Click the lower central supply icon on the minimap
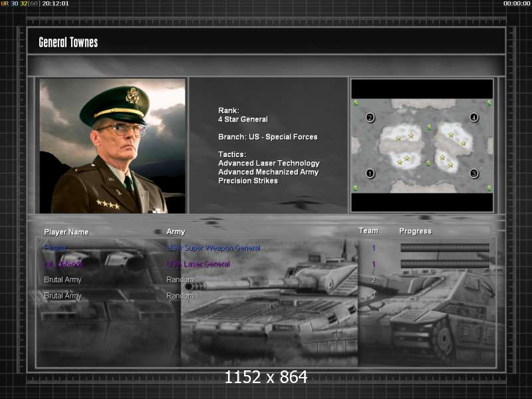532x399 pixels. tap(428, 164)
